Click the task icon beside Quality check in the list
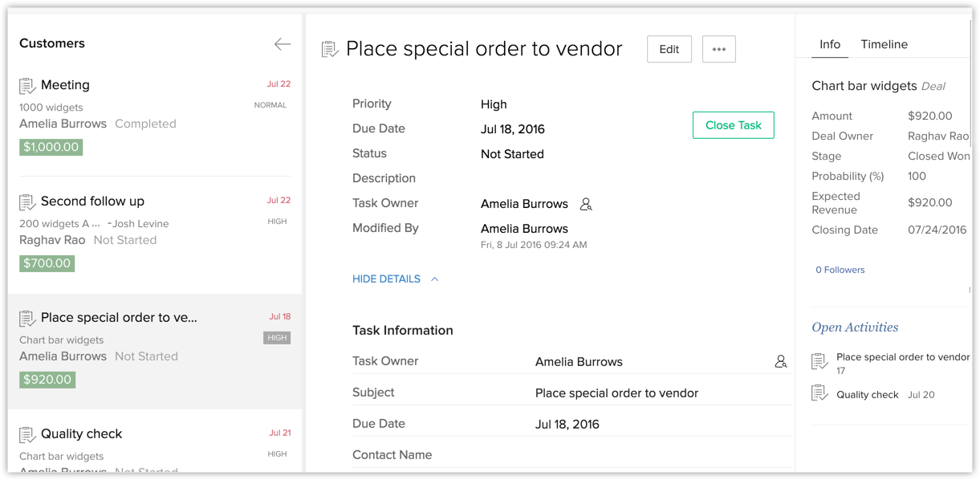The width and height of the screenshot is (980, 480). 27,435
